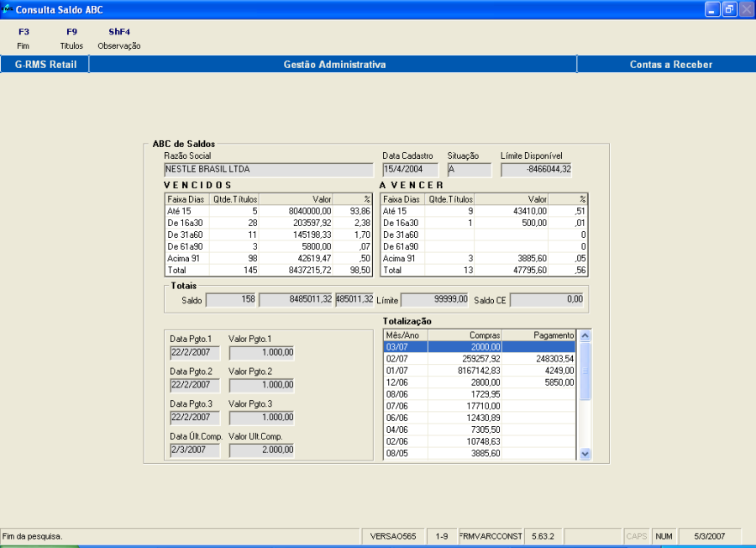Click the application icon in title bar
The image size is (756, 548).
[x=8, y=9]
